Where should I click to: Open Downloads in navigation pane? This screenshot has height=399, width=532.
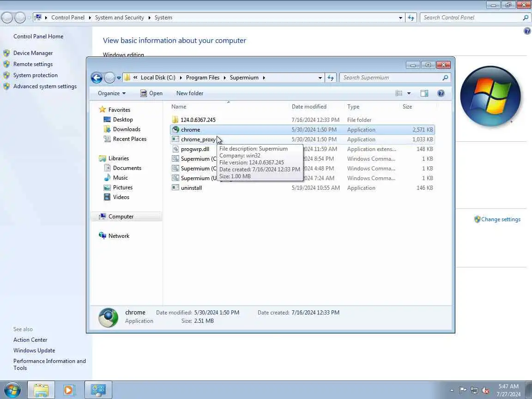click(127, 129)
